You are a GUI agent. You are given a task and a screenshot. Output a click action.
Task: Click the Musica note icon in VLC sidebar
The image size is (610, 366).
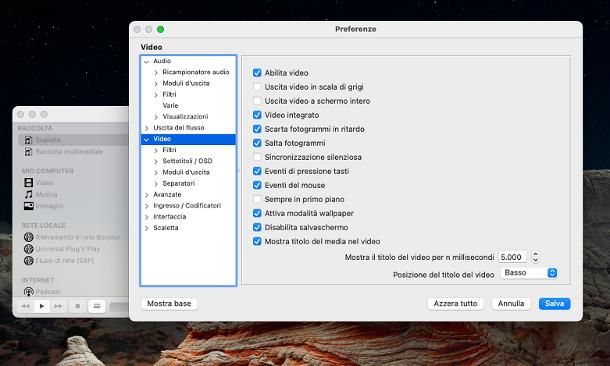coord(28,194)
